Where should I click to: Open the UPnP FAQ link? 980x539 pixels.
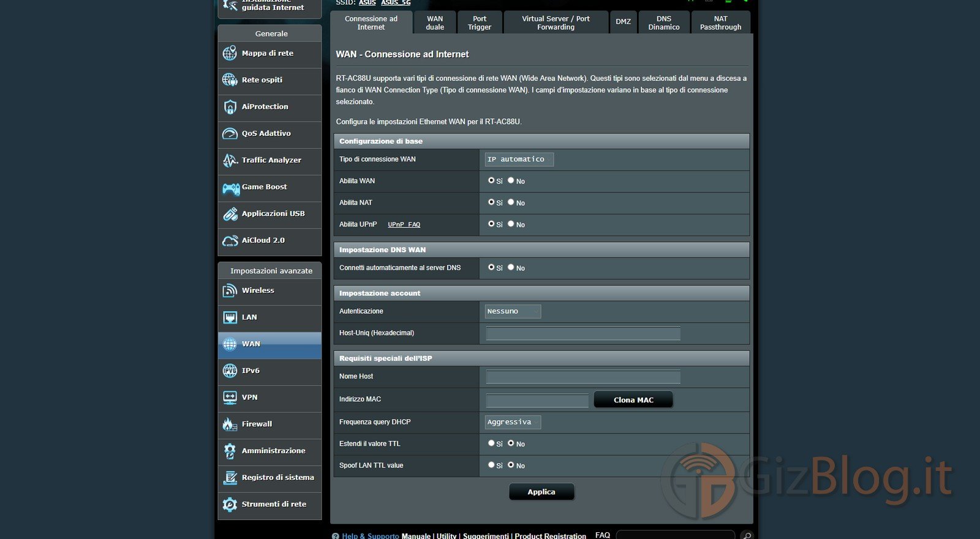[404, 225]
